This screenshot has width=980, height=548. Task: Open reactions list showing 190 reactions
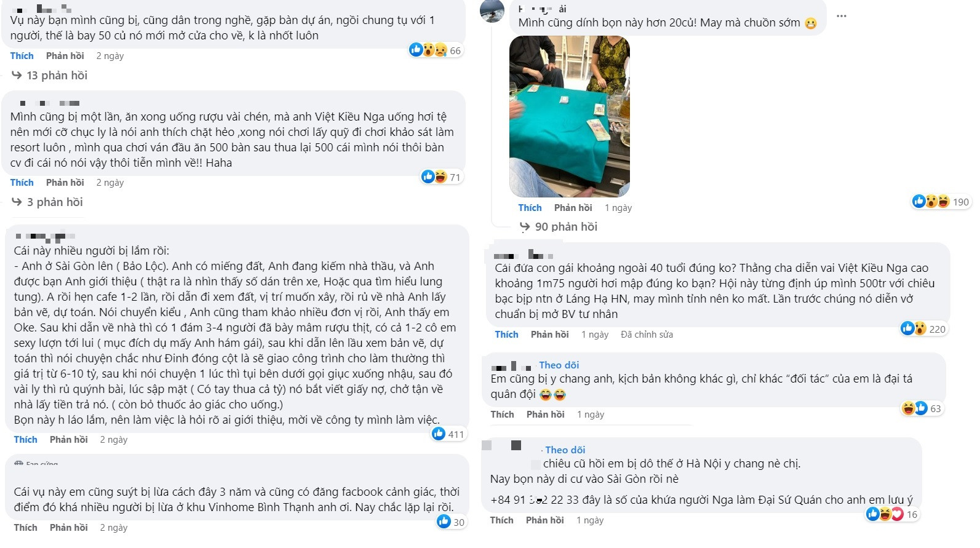(x=939, y=202)
